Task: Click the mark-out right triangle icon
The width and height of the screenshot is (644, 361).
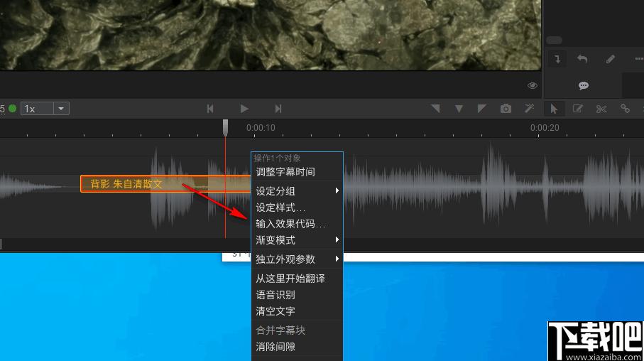Action: pos(482,109)
